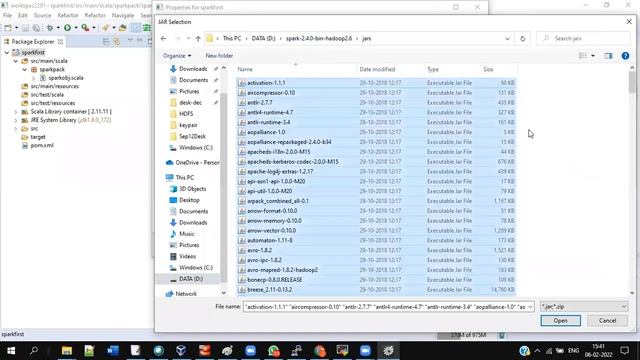
Task: Open the File name history dropdown arrow
Action: pyautogui.click(x=530, y=307)
